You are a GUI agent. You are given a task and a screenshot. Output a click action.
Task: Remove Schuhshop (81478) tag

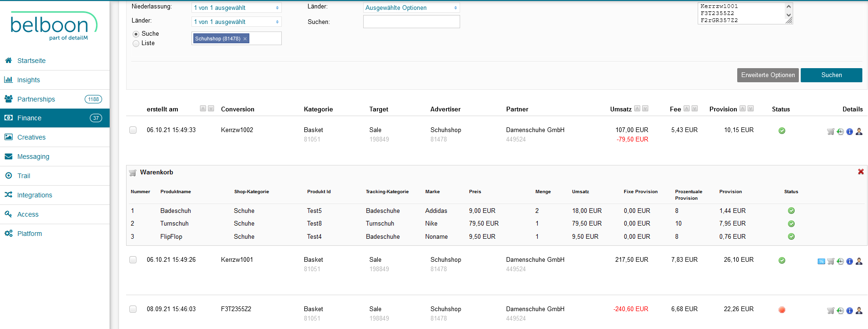pos(245,39)
